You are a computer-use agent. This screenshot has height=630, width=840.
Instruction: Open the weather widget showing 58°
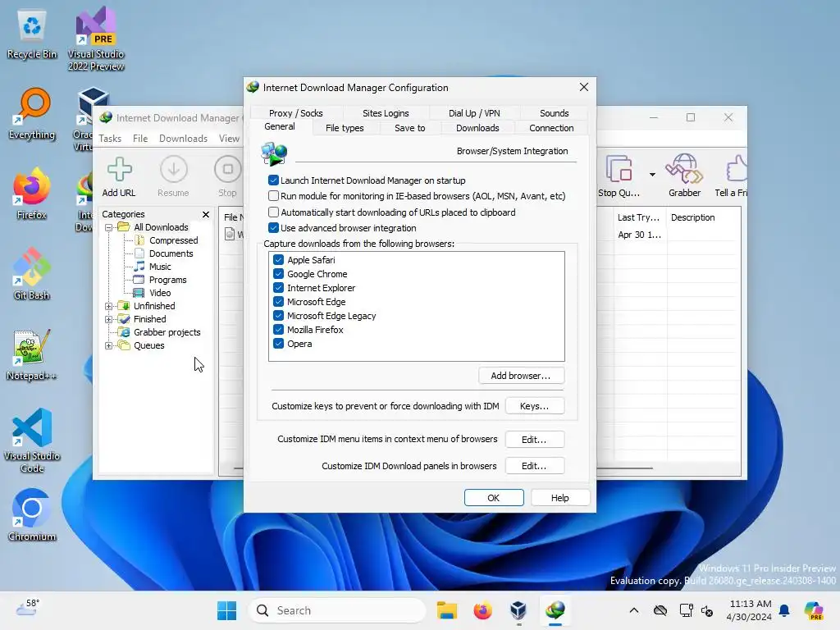pyautogui.click(x=28, y=608)
